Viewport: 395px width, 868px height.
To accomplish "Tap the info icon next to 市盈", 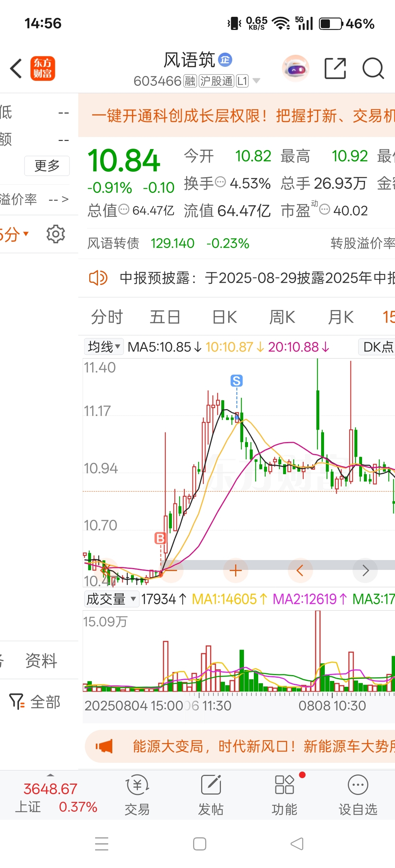I will point(324,209).
